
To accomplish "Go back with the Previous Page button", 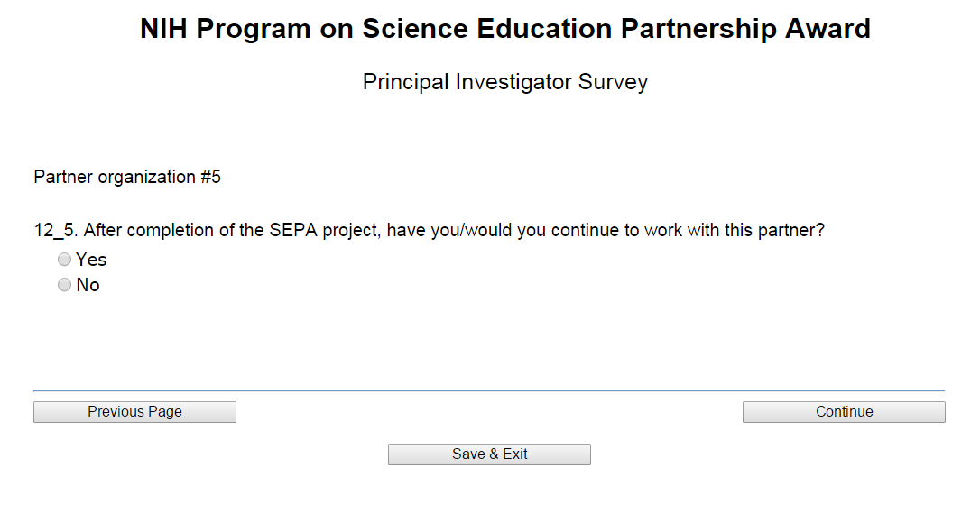I will (x=134, y=412).
